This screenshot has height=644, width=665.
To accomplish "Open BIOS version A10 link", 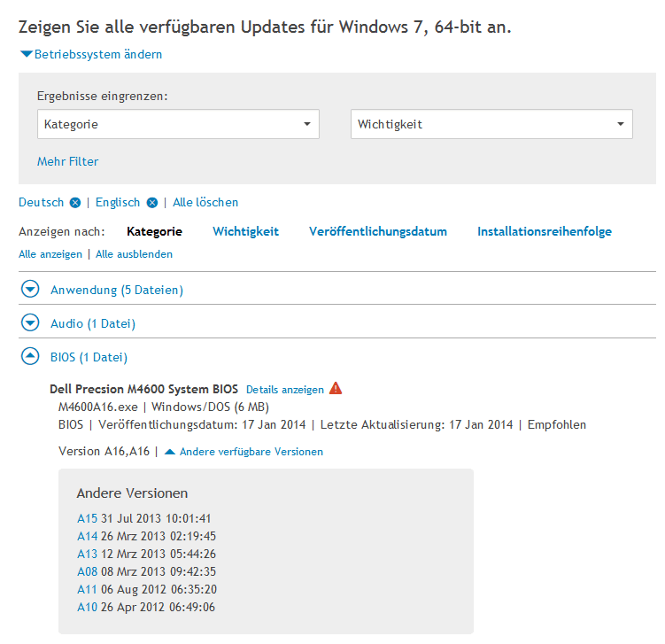I will (x=88, y=607).
